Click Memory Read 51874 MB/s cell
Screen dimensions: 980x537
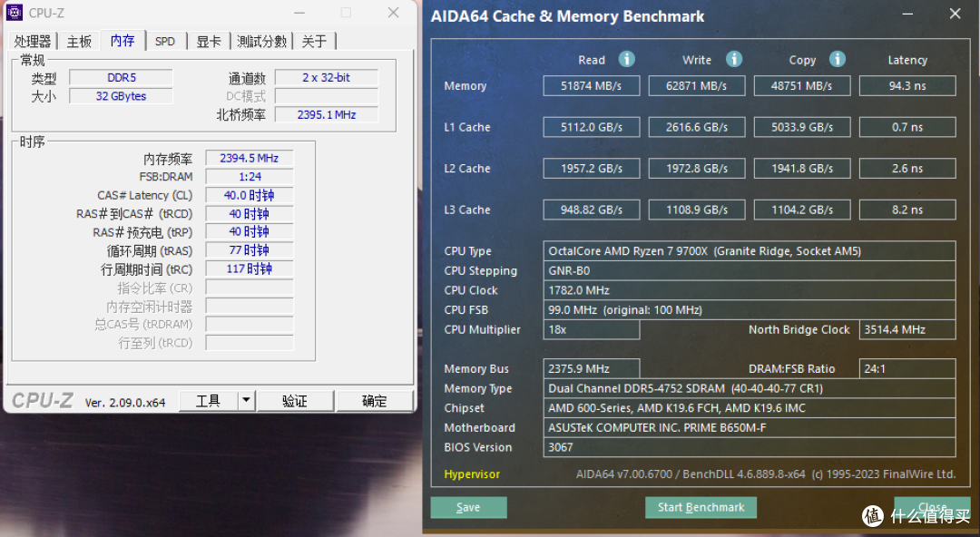coord(592,85)
